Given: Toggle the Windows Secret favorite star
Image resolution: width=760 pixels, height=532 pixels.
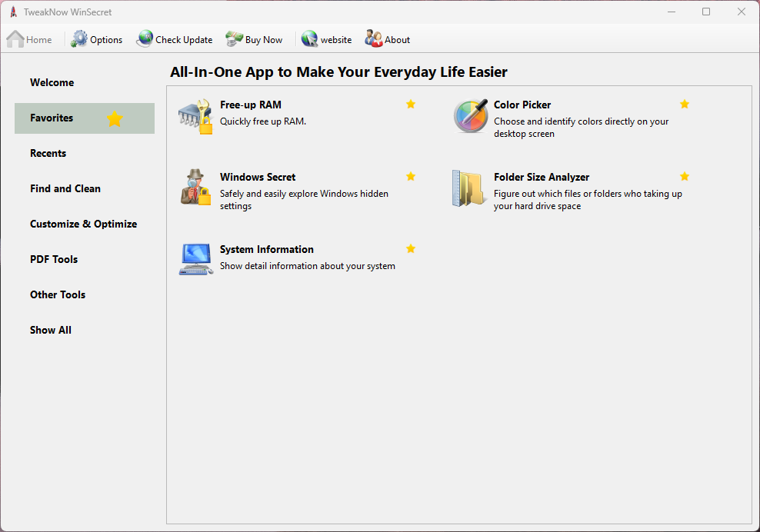Looking at the screenshot, I should [411, 177].
